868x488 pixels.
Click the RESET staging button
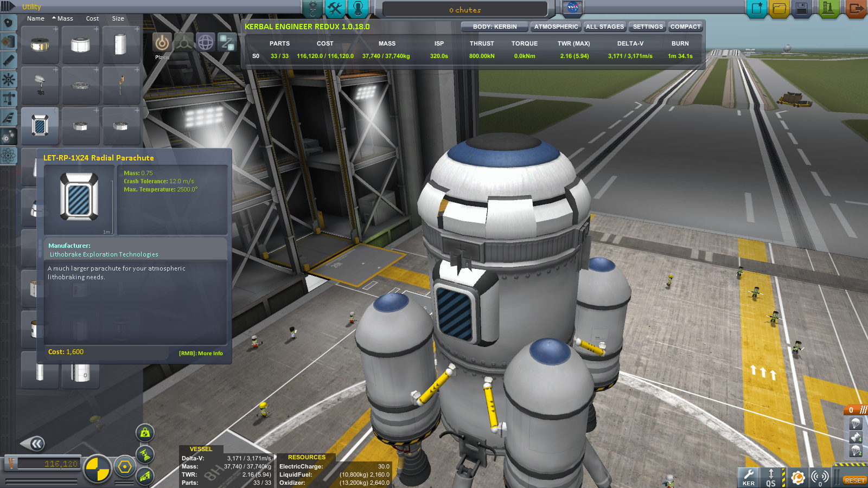[x=854, y=480]
